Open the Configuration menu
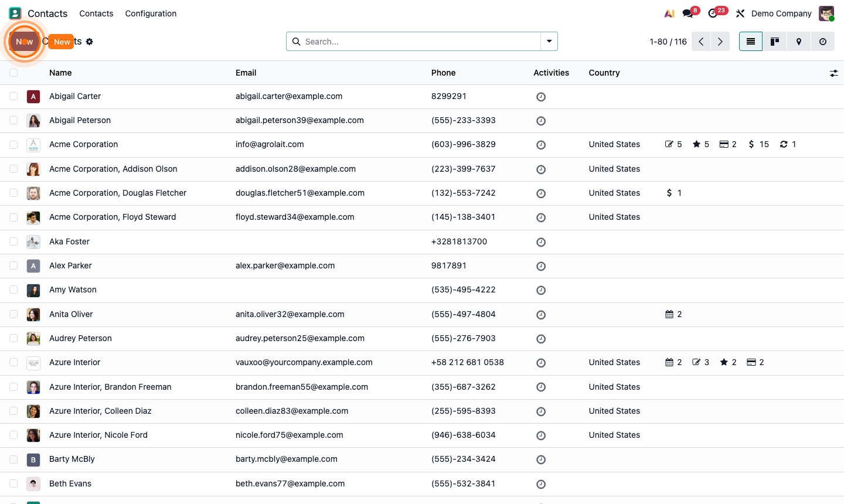Image resolution: width=844 pixels, height=504 pixels. (x=150, y=13)
